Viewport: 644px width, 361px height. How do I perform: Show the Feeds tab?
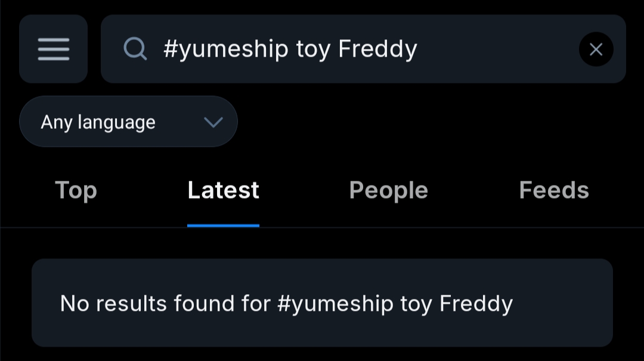click(x=554, y=190)
